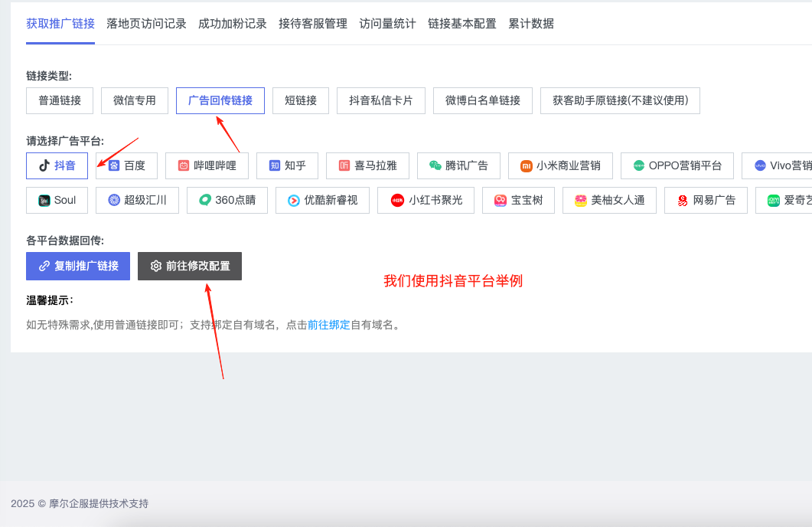Choose 小红书聚光 platform label
Image resolution: width=812 pixels, height=527 pixels.
(x=435, y=200)
